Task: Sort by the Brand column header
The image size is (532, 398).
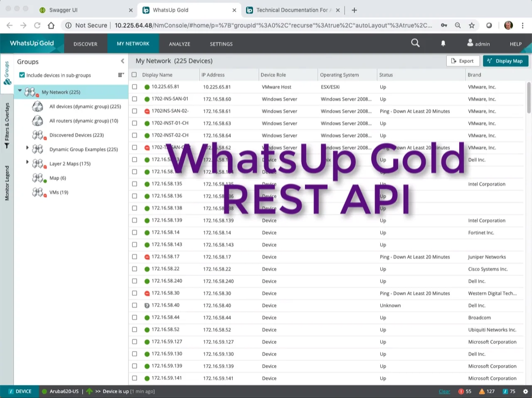Action: (474, 75)
